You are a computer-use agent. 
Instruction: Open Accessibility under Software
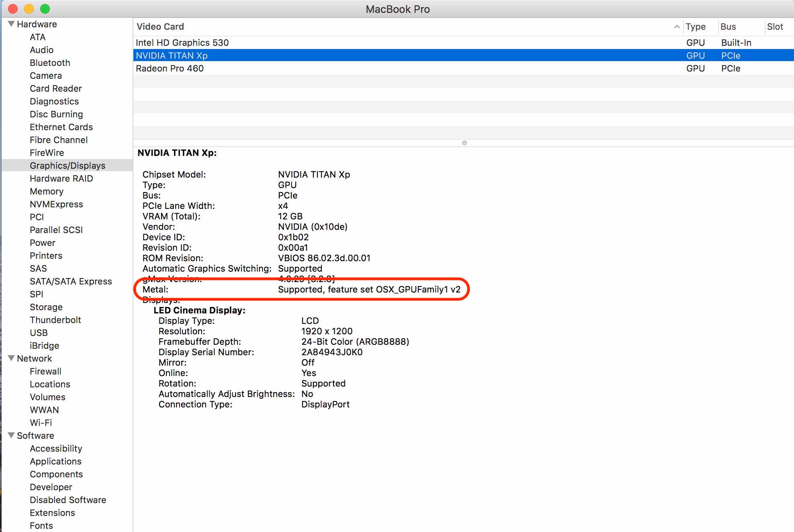[x=56, y=448]
